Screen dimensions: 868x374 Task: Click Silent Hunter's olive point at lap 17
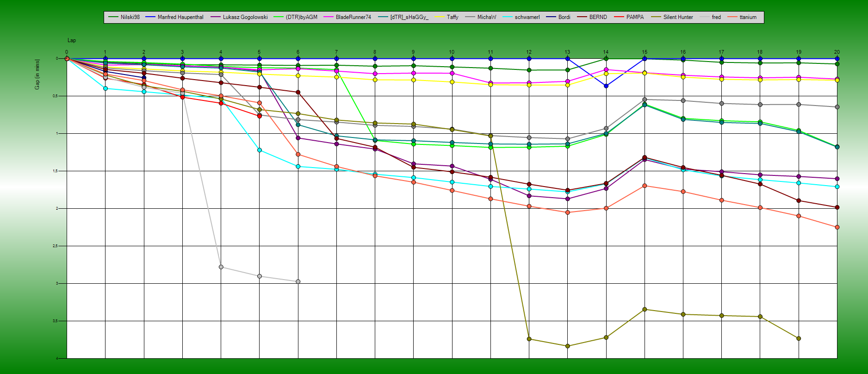pyautogui.click(x=722, y=316)
